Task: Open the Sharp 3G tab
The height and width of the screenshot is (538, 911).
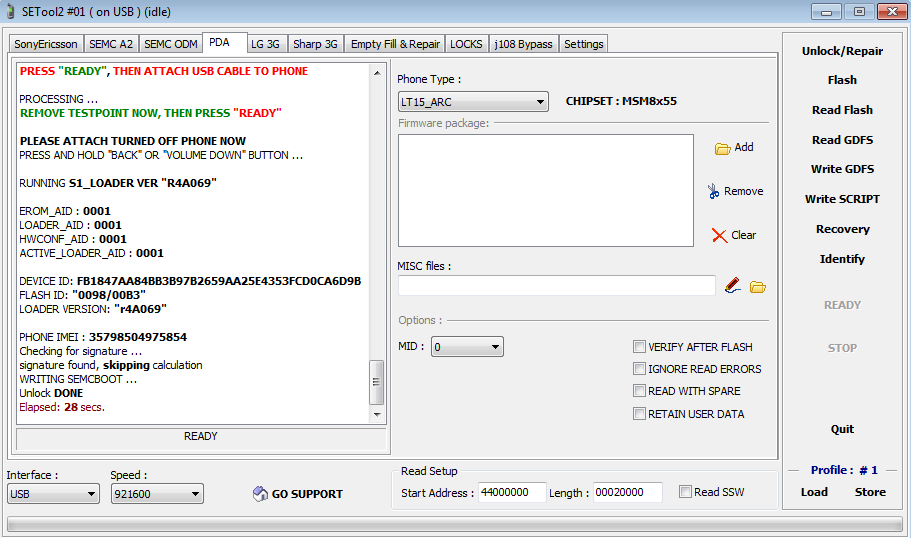Action: click(x=315, y=44)
